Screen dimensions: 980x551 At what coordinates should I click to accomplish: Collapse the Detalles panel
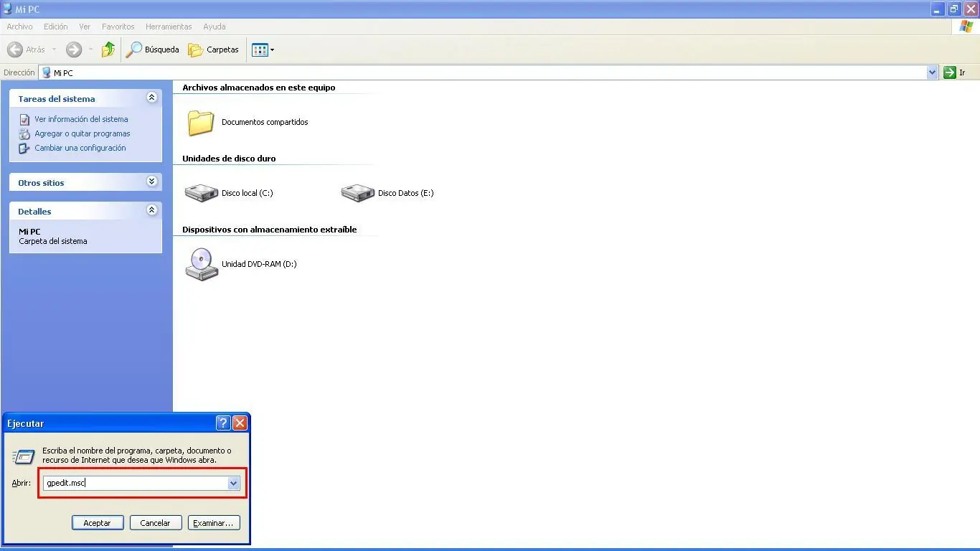tap(151, 210)
